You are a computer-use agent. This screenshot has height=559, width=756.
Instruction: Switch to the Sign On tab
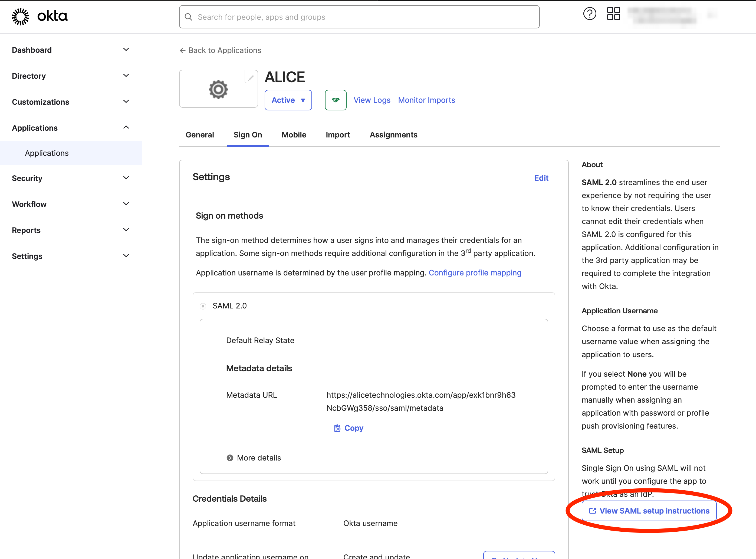[x=248, y=135]
